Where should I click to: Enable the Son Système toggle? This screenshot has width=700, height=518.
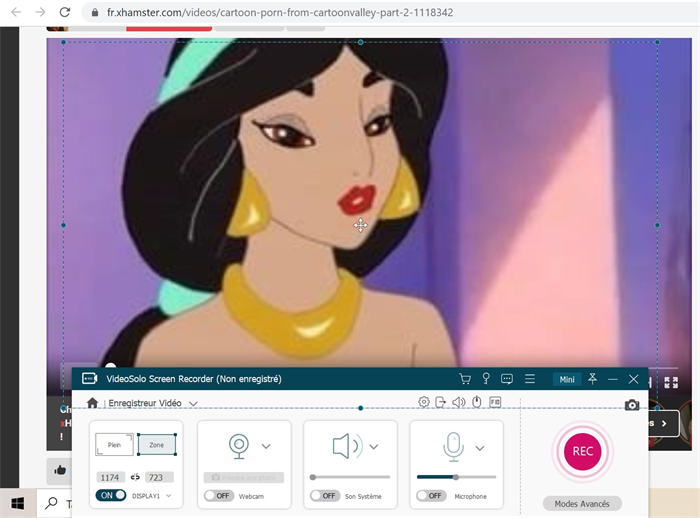coord(325,496)
